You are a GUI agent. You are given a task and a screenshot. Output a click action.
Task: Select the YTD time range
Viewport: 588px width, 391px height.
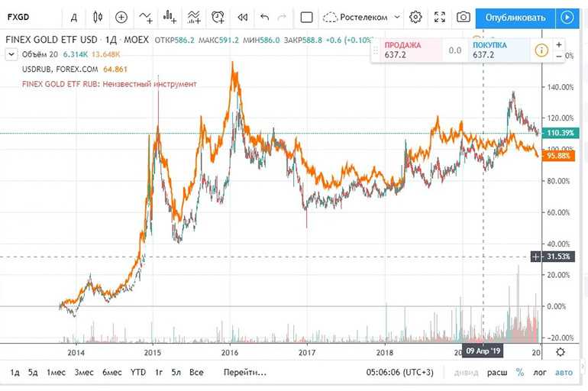coord(138,372)
